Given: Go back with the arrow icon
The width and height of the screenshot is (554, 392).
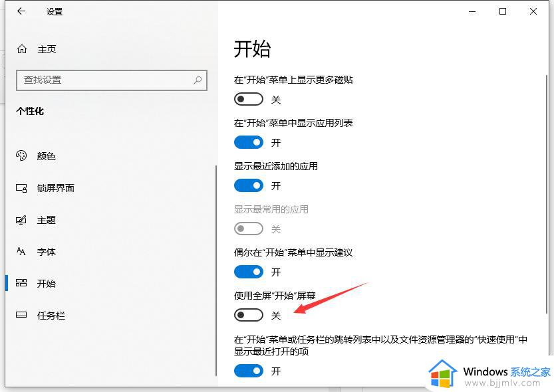Looking at the screenshot, I should (x=21, y=11).
